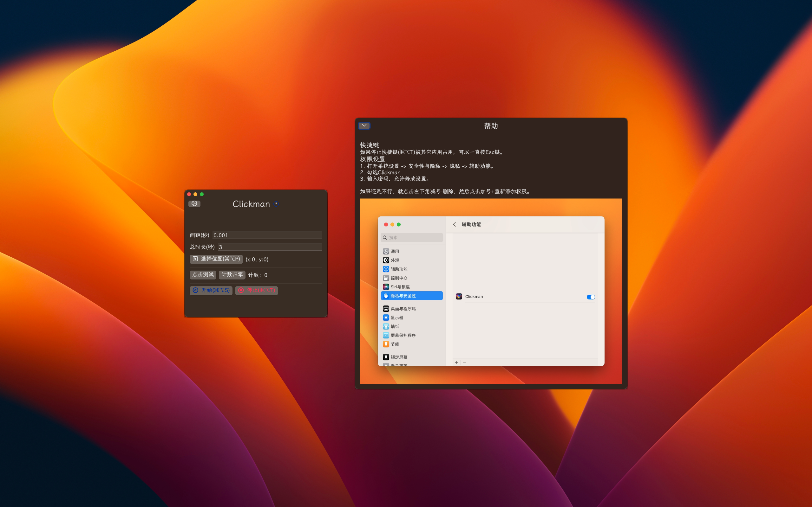Open settings via the gear icon button
Viewport: 812px width, 507px height.
[194, 203]
